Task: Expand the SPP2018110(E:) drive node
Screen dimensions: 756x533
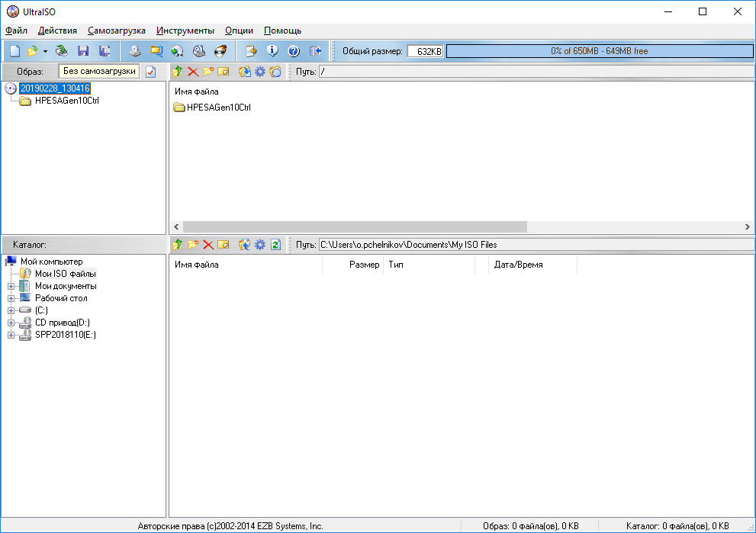Action: 11,335
